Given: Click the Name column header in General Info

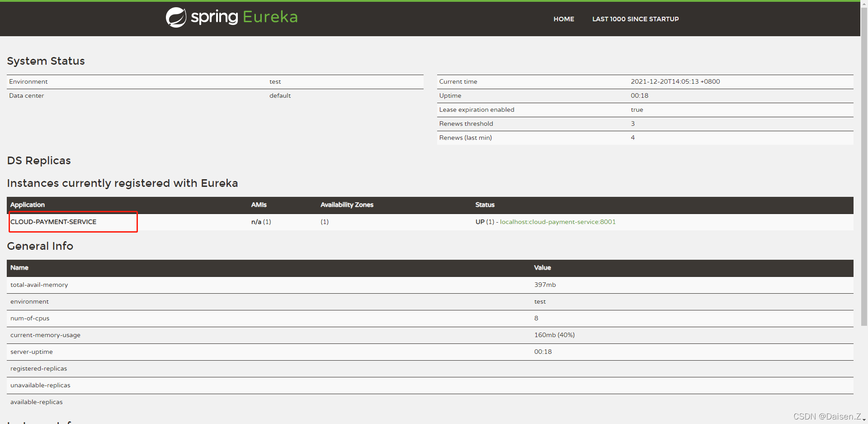Looking at the screenshot, I should [19, 267].
